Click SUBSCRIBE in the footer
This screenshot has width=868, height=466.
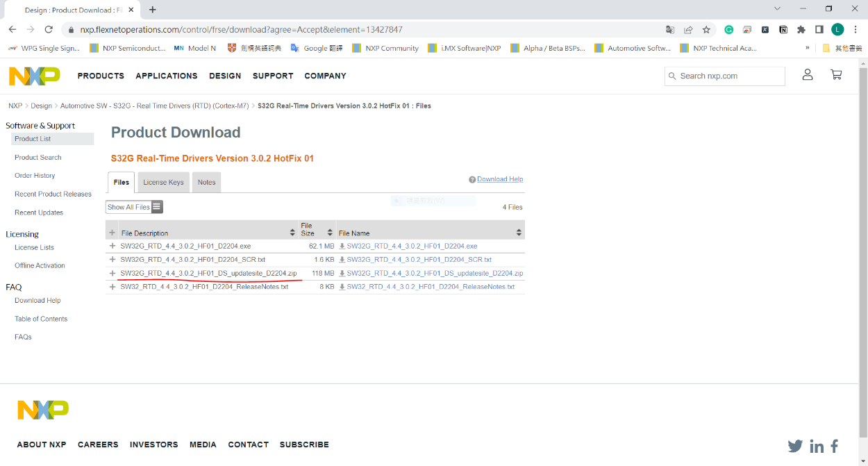point(304,444)
